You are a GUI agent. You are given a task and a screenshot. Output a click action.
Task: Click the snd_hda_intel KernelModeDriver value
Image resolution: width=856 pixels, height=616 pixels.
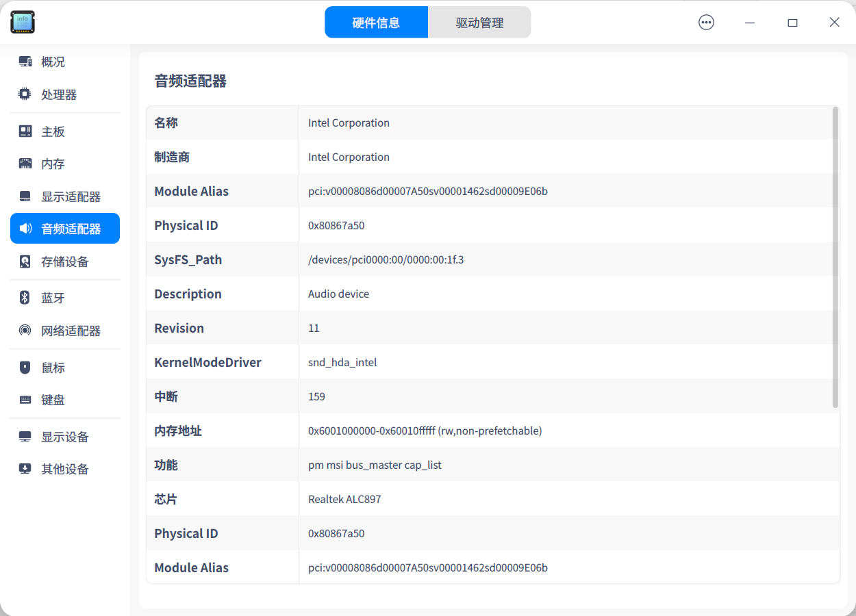click(x=342, y=362)
